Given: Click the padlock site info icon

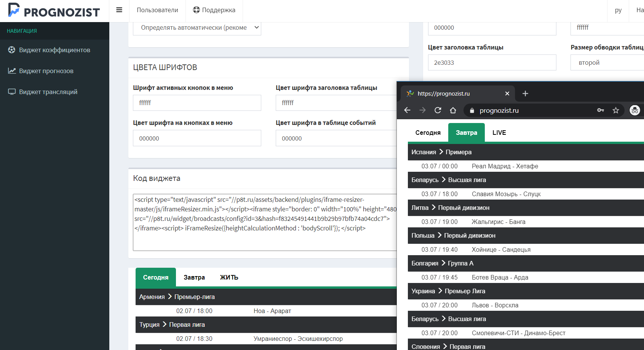Looking at the screenshot, I should (472, 110).
